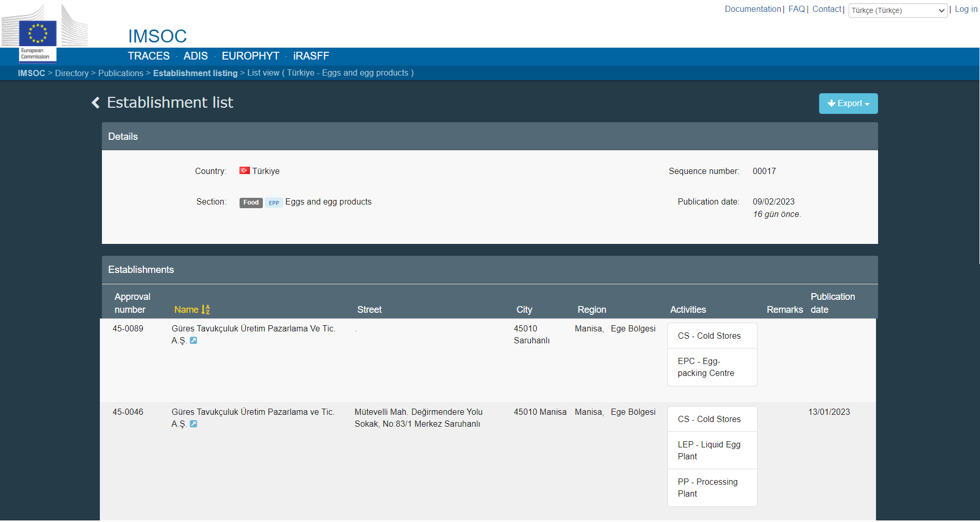Click the Food section badge

tap(251, 202)
